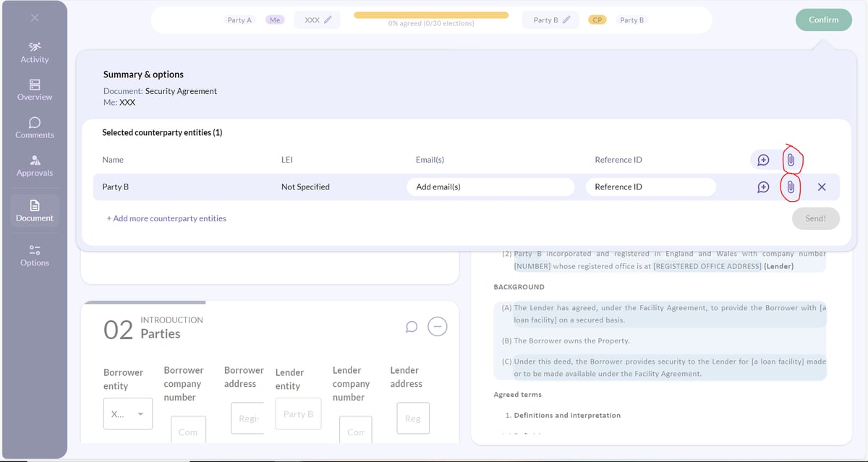Click the header attachment paperclip icon

pos(791,160)
